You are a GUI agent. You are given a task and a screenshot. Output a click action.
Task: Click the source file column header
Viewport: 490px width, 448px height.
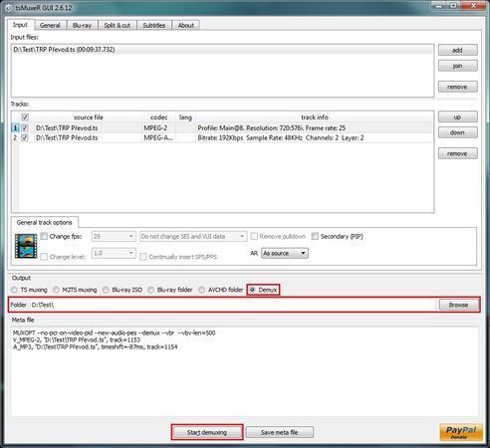tap(89, 117)
